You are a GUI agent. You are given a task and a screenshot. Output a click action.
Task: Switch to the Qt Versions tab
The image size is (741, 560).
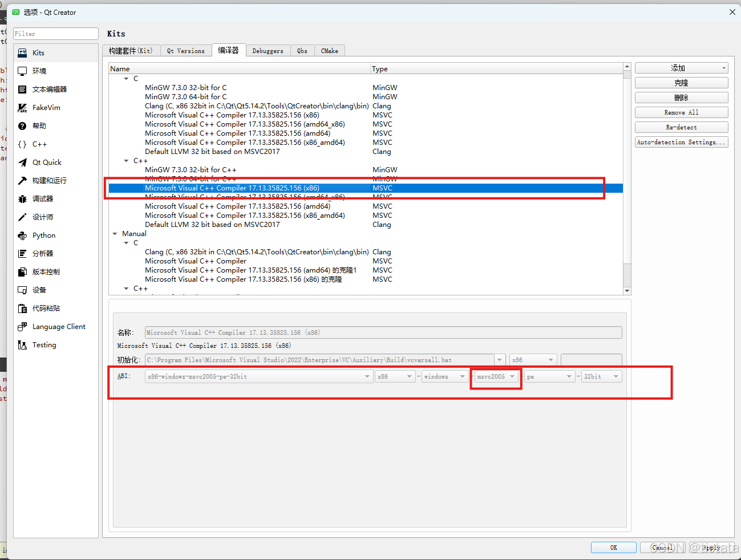tap(185, 50)
